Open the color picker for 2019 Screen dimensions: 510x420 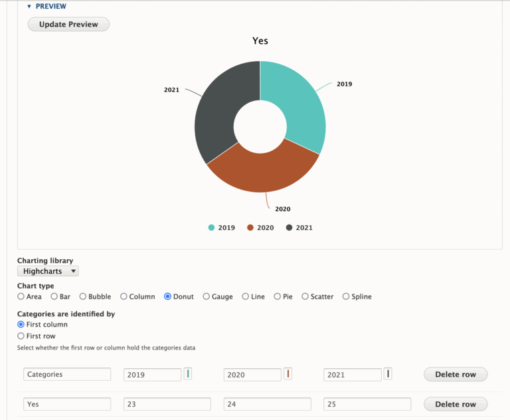pyautogui.click(x=188, y=373)
